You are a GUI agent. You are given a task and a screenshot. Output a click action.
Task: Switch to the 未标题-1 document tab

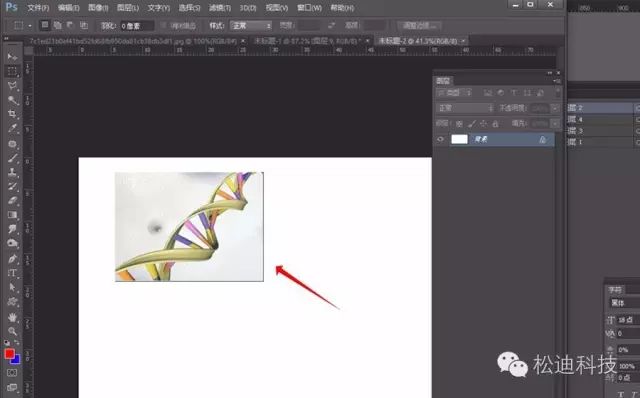click(307, 41)
